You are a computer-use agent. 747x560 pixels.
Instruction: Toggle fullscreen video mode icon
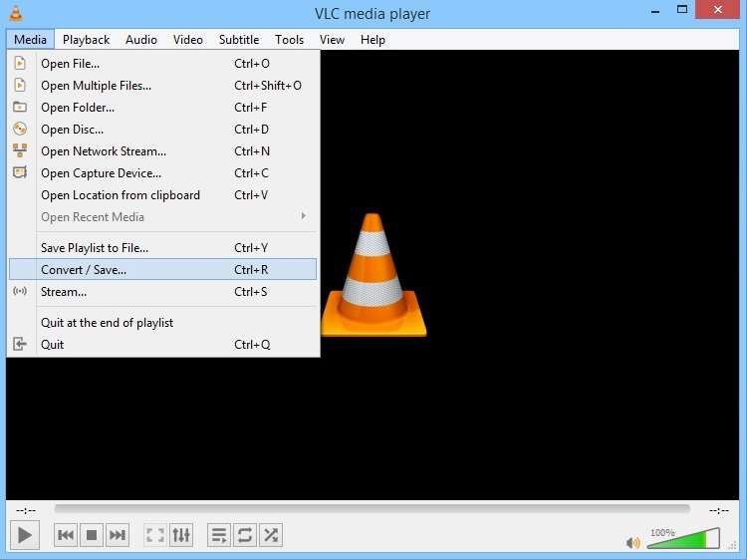(x=155, y=535)
